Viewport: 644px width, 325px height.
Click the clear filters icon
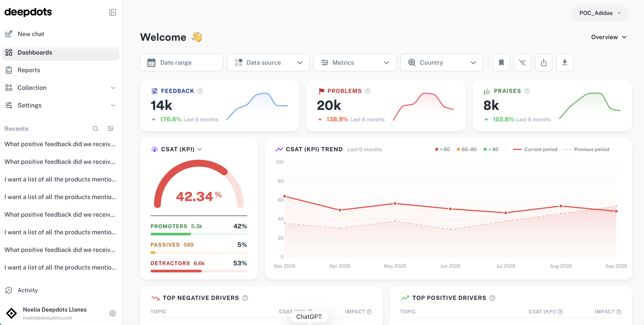[x=522, y=62]
